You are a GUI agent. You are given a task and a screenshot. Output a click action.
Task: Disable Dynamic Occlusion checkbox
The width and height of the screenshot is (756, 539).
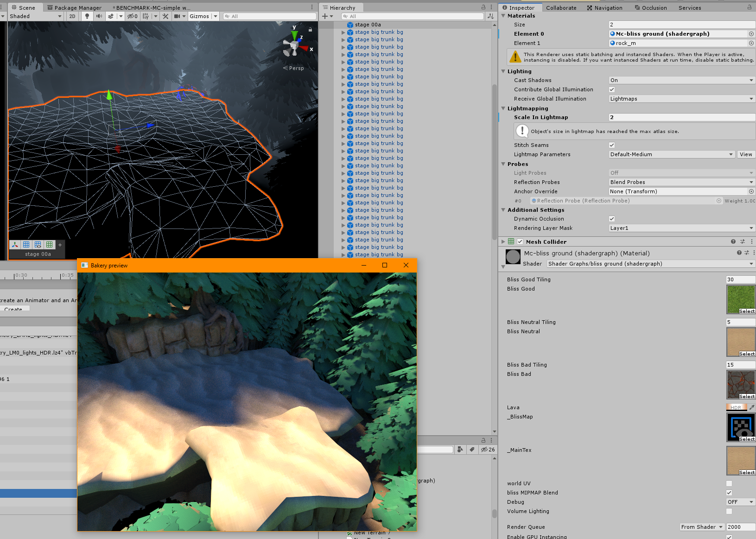(612, 218)
